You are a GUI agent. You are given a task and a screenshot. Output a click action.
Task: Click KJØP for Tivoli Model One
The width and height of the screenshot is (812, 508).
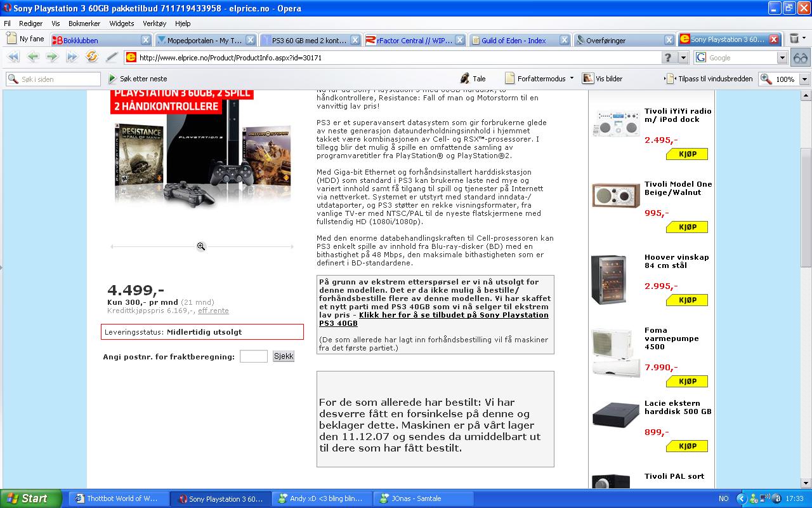point(687,227)
